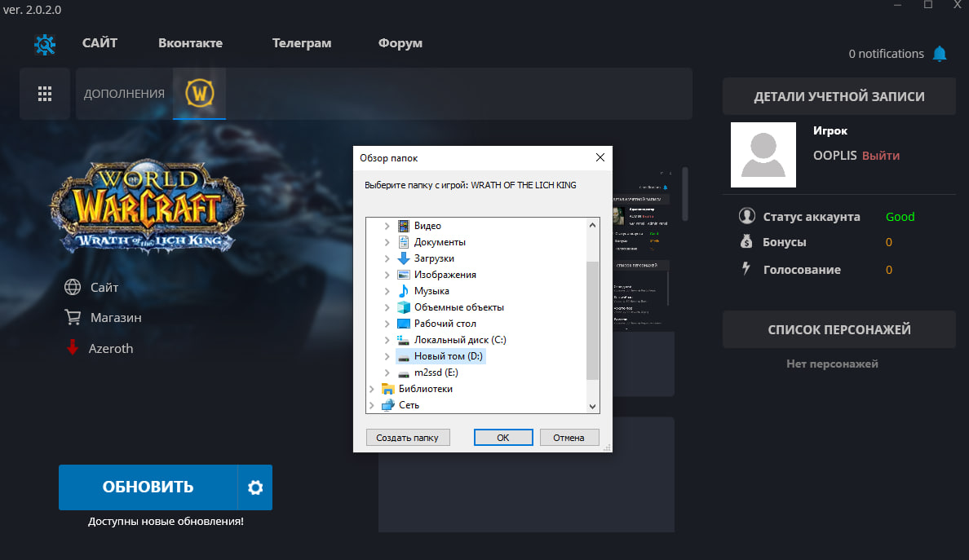Select the m2ssd (E:) drive
The image size is (969, 560).
[436, 373]
